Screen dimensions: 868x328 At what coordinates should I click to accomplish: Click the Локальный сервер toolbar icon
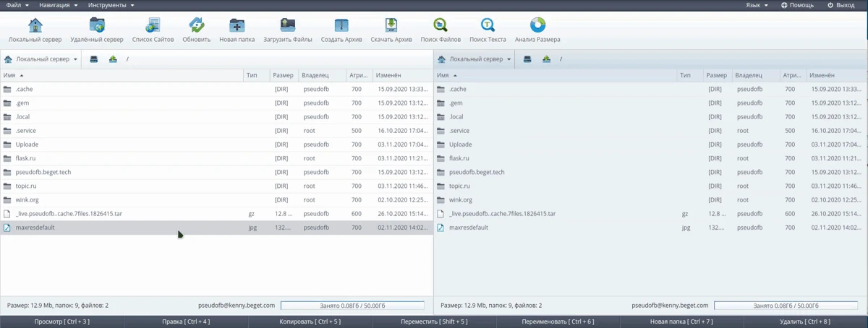point(35,27)
